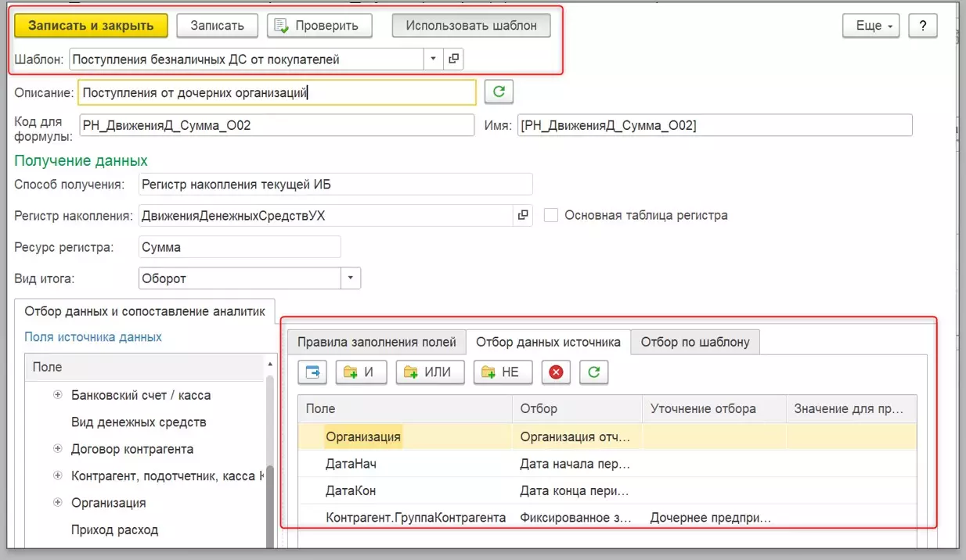The width and height of the screenshot is (966, 560).
Task: Expand Контрагент, подотчетник, касса tree node
Action: (58, 476)
